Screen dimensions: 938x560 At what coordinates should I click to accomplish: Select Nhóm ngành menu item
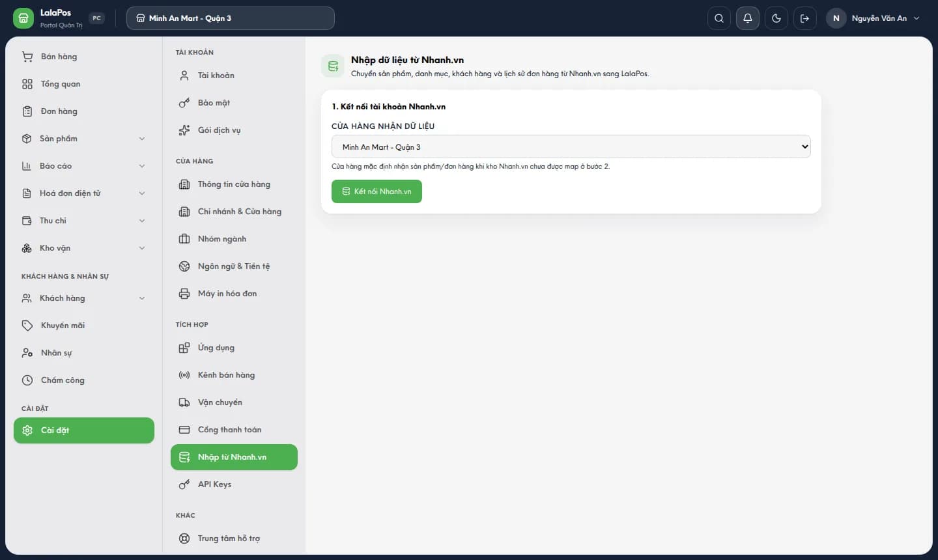(x=234, y=239)
